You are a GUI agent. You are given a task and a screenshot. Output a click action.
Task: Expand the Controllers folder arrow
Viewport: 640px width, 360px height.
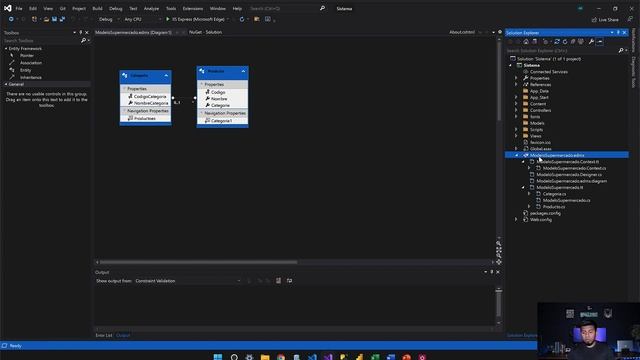tap(516, 110)
